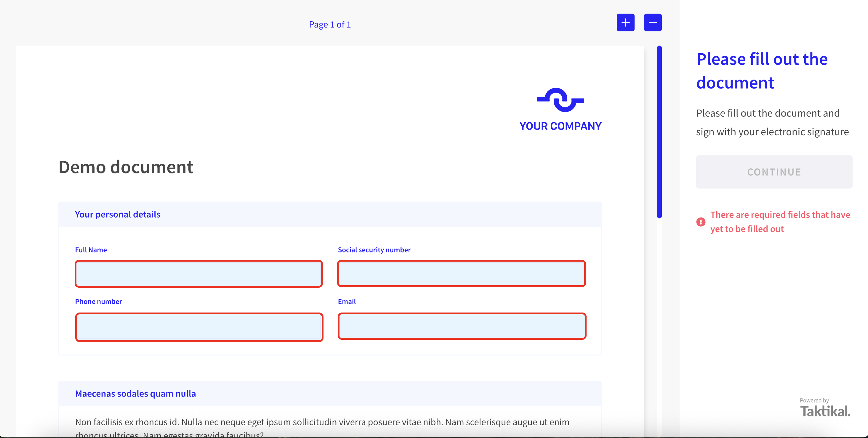The width and height of the screenshot is (868, 438).
Task: Click the 'sign with your electronic signature' text
Action: point(772,132)
